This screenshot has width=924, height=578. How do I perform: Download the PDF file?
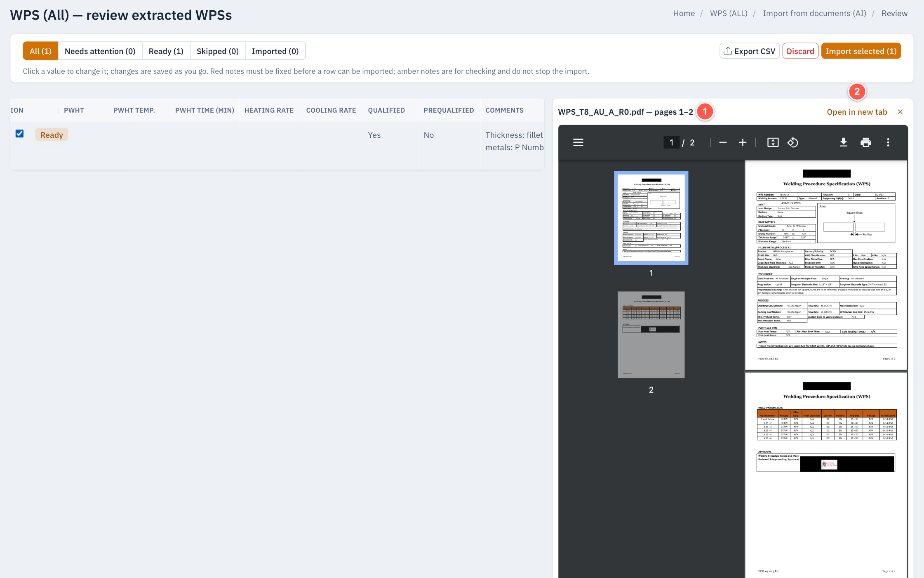[844, 143]
